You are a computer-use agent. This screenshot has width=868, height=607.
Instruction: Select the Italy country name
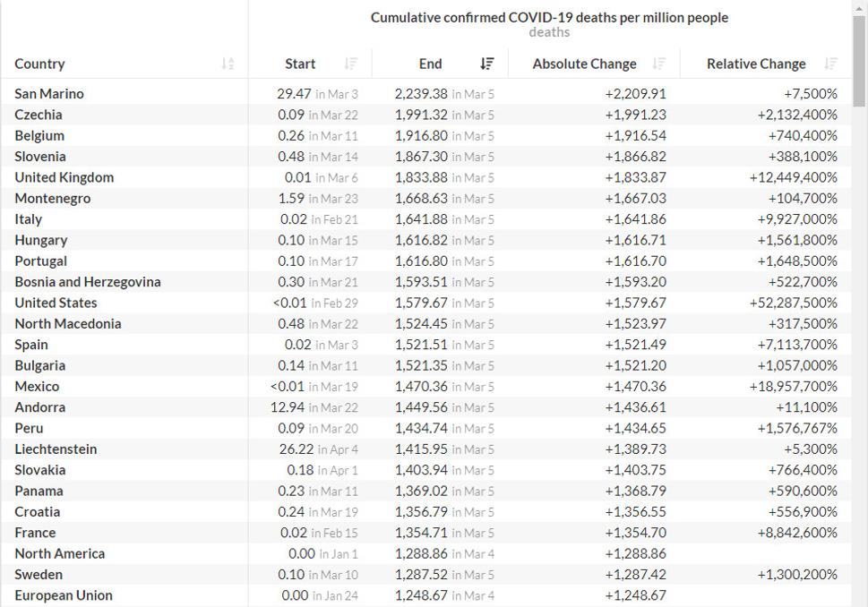pyautogui.click(x=29, y=219)
